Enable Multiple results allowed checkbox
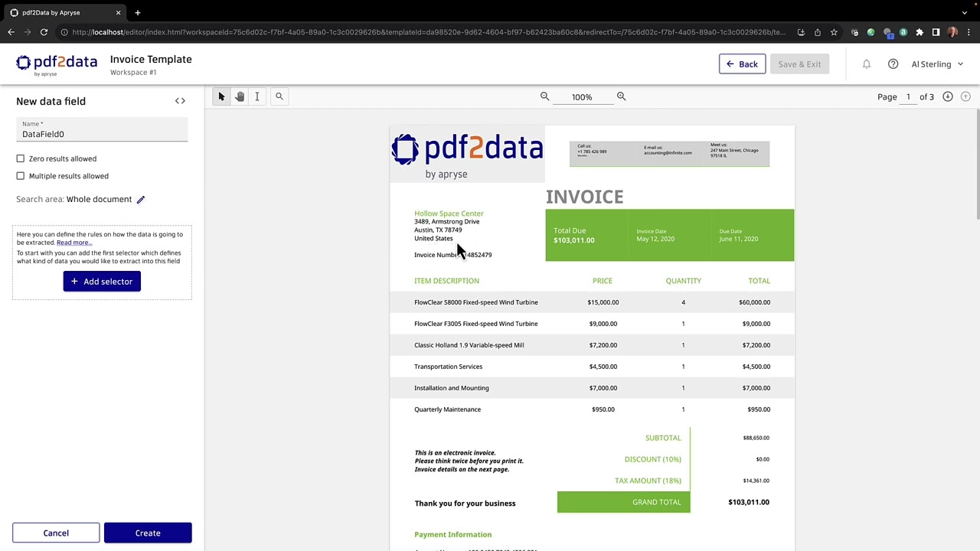Viewport: 980px width, 551px height. (21, 176)
